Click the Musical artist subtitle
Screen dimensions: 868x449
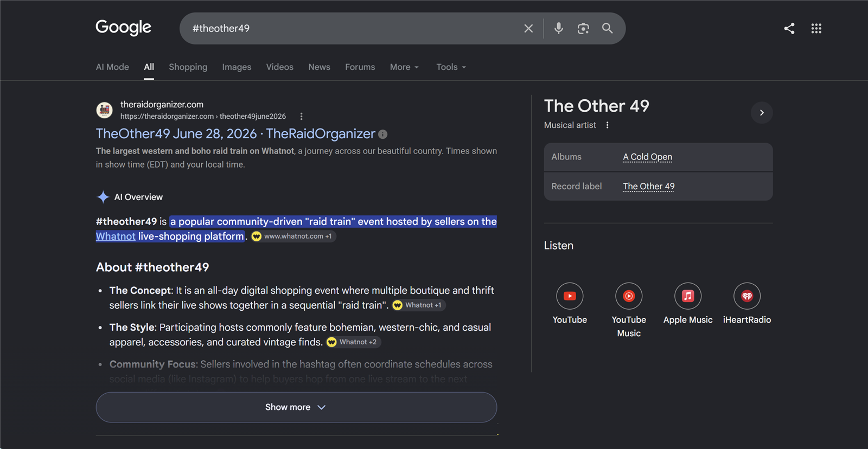[x=570, y=125]
